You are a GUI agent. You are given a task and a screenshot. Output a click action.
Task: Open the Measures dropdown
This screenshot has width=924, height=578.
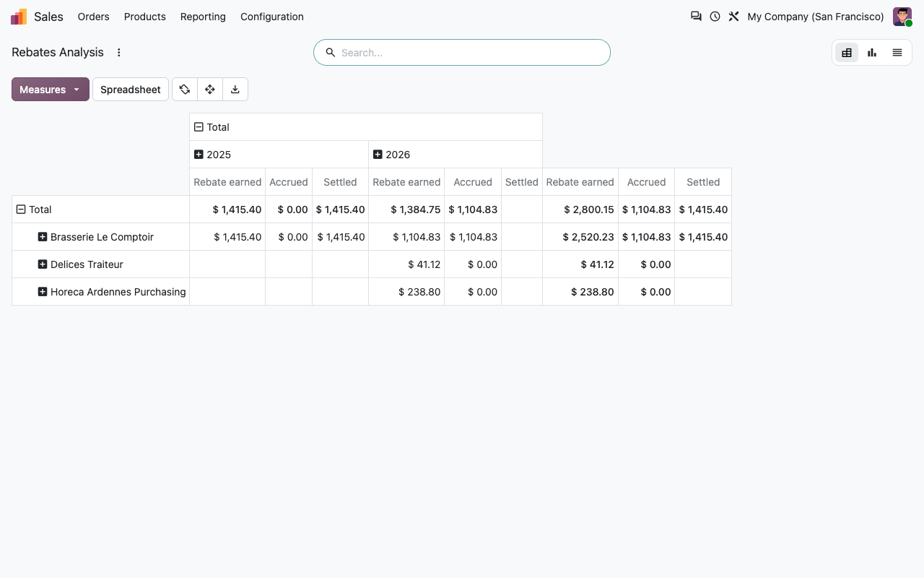[51, 90]
